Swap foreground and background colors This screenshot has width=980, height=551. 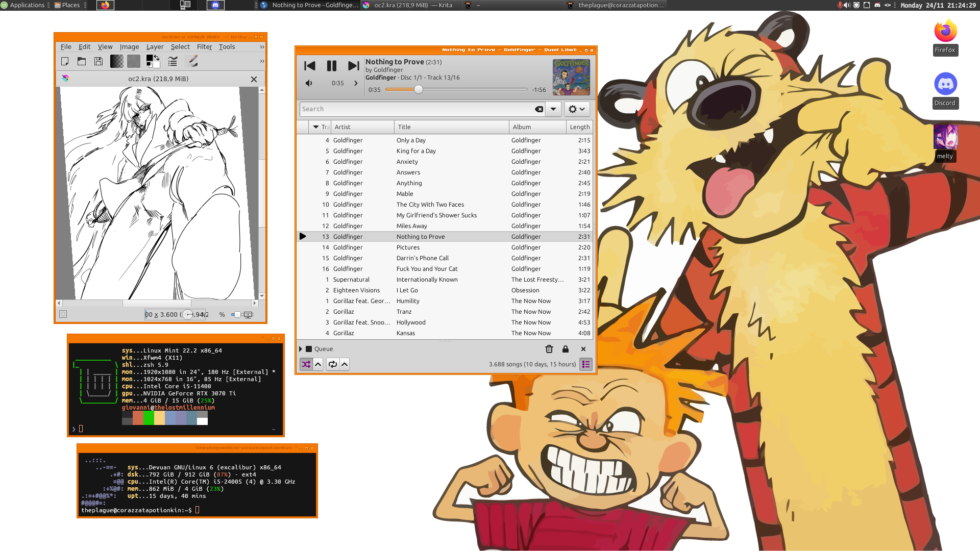coord(157,58)
